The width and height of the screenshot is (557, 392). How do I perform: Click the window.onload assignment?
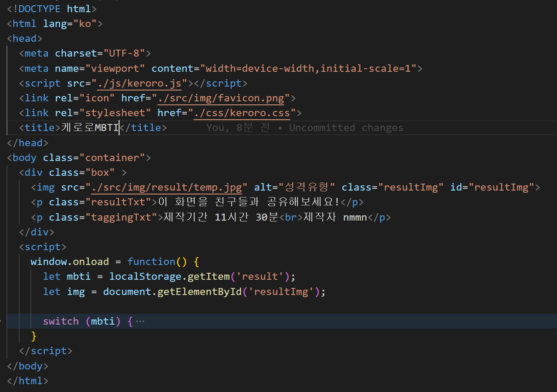70,261
